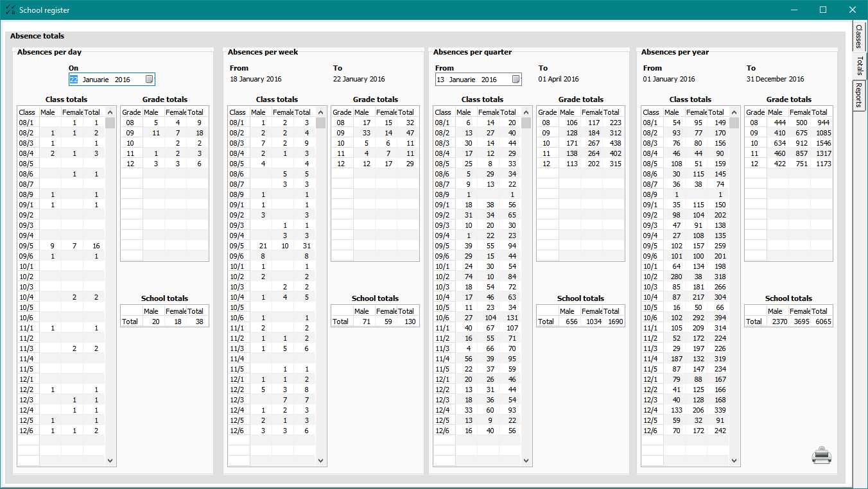The image size is (868, 489).
Task: Click Male column header in per-week class totals
Action: (x=259, y=112)
